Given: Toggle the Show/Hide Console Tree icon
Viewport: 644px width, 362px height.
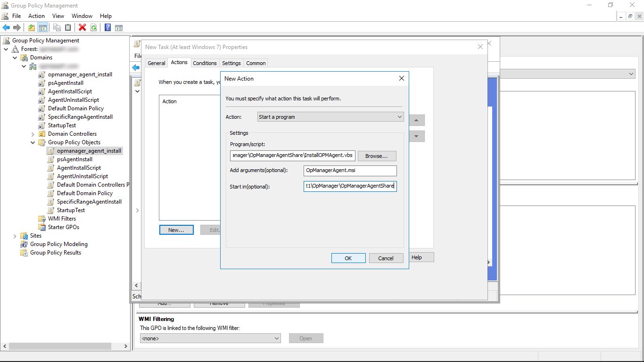Looking at the screenshot, I should [x=42, y=28].
